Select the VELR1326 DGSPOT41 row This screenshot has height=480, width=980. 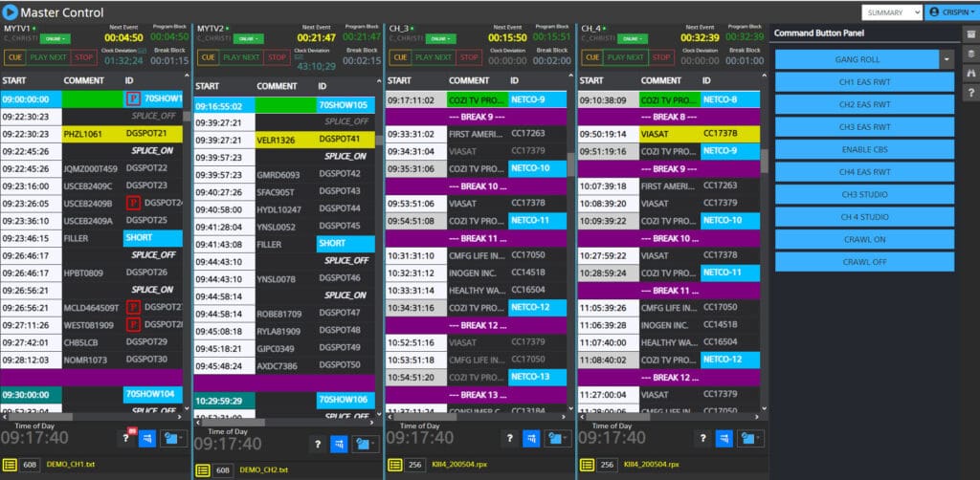point(284,140)
